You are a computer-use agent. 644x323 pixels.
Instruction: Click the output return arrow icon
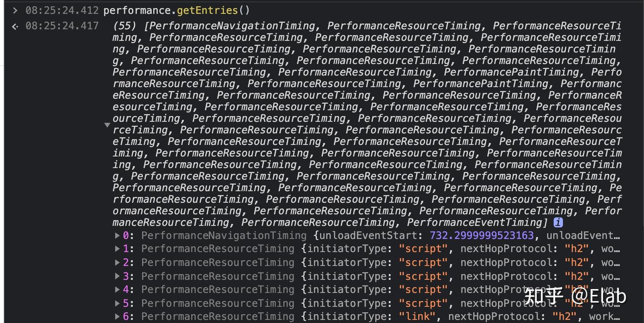pos(15,26)
